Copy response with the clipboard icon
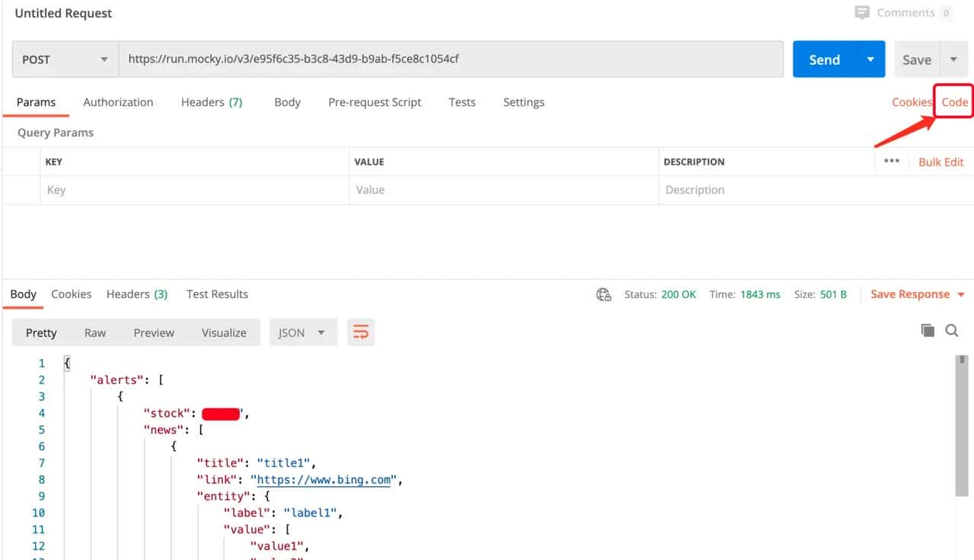This screenshot has height=560, width=974. [x=927, y=330]
